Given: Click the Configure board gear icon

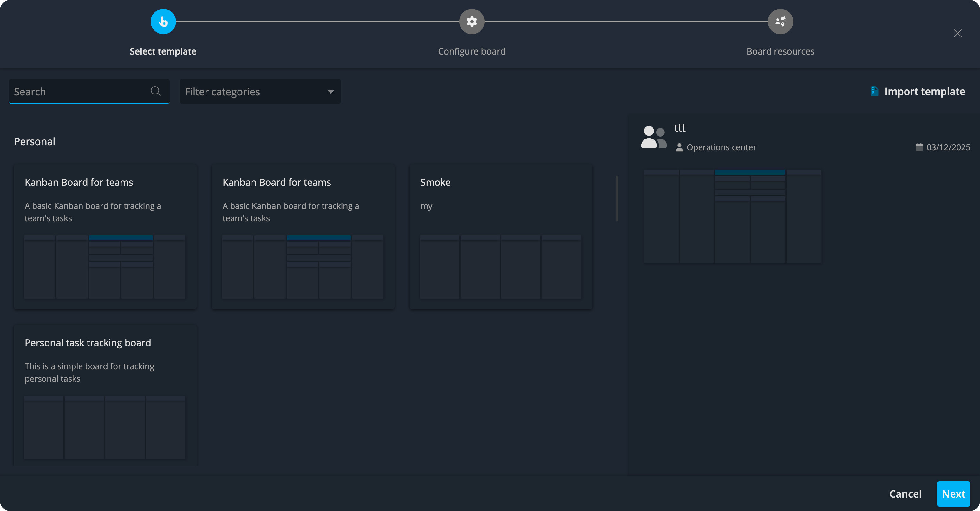Looking at the screenshot, I should tap(472, 22).
